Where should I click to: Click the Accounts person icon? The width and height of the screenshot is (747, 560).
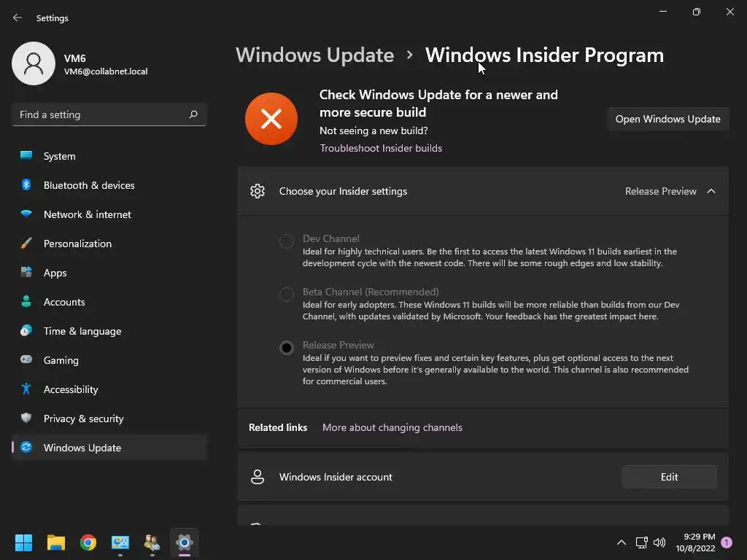[26, 301]
